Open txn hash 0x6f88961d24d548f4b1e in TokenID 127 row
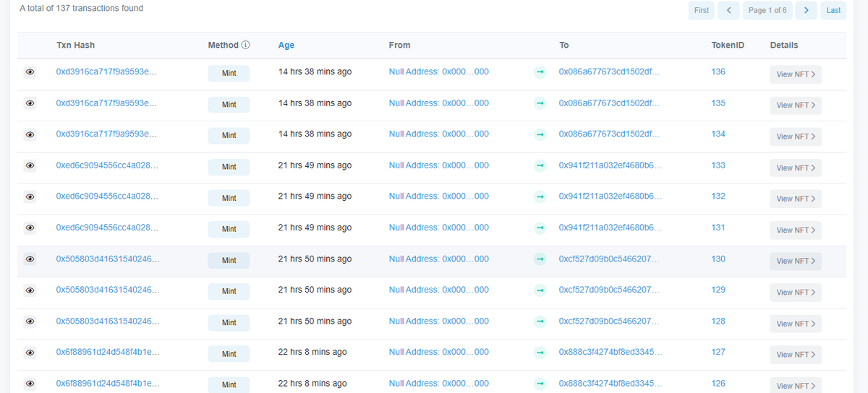 108,352
